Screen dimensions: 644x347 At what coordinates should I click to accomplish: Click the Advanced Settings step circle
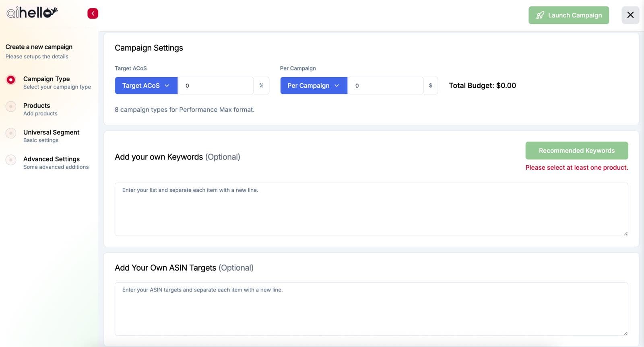click(x=11, y=160)
